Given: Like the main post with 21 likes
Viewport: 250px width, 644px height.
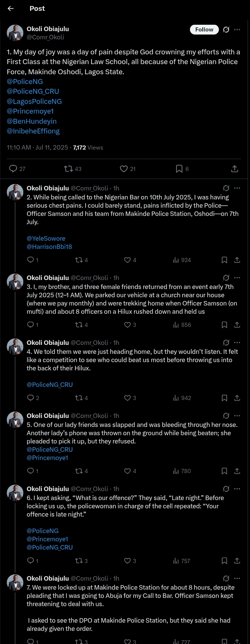Looking at the screenshot, I should point(124,169).
